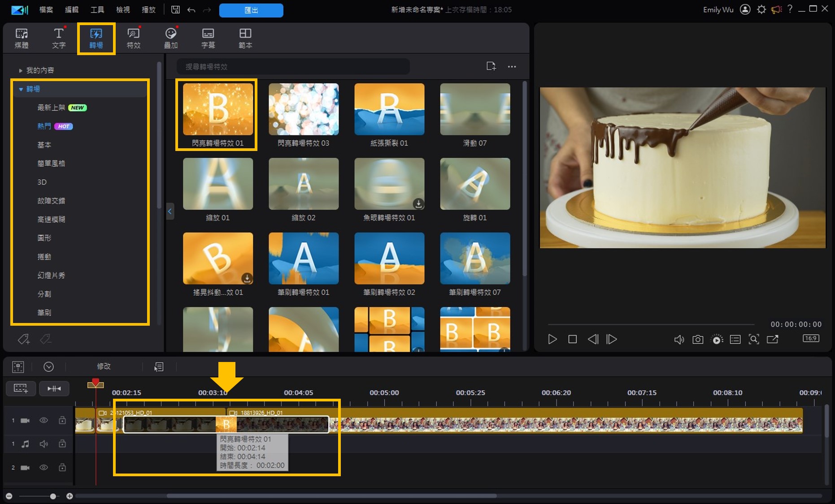Switch to the 文字 tab
Viewport: 835px width, 504px height.
point(59,38)
